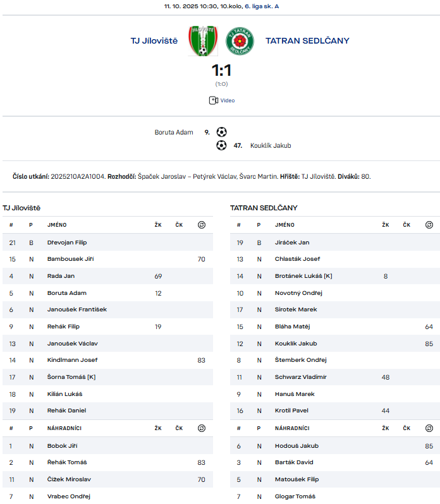Open TJ Jíloviště team name link
Viewport: 440px width, 504px height.
[x=154, y=41]
